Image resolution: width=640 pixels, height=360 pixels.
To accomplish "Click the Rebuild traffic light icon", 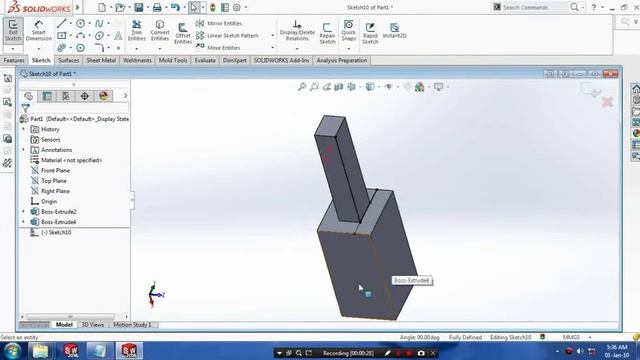I will tap(212, 7).
